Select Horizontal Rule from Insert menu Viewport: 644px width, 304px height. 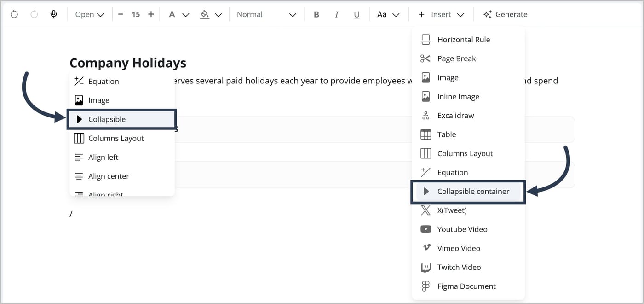pos(468,40)
